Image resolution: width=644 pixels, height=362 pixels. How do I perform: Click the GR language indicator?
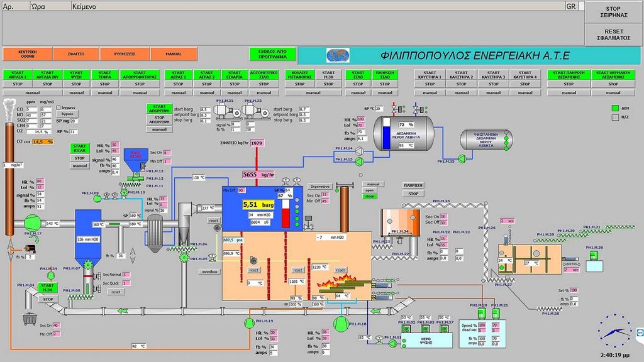[x=571, y=6]
